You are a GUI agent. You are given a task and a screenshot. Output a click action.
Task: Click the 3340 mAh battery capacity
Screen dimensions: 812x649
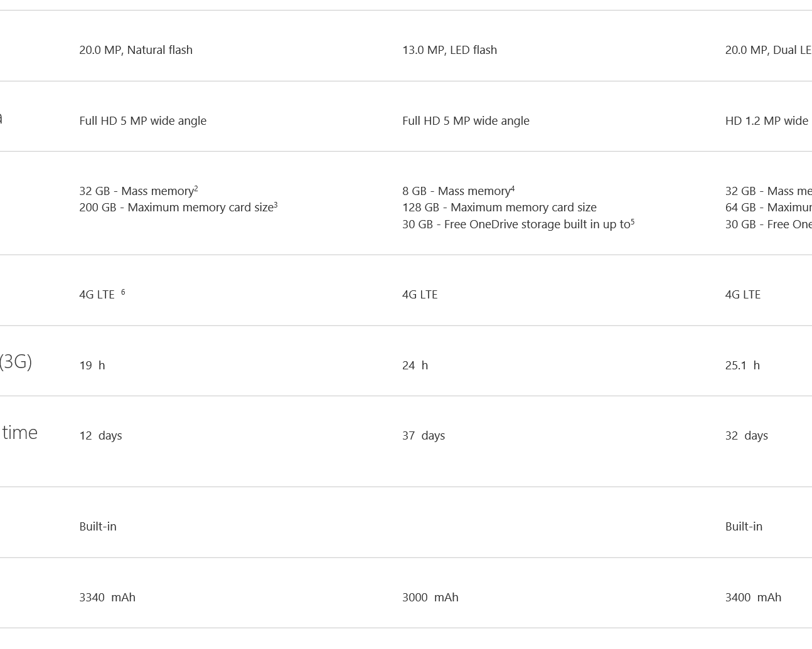107,598
